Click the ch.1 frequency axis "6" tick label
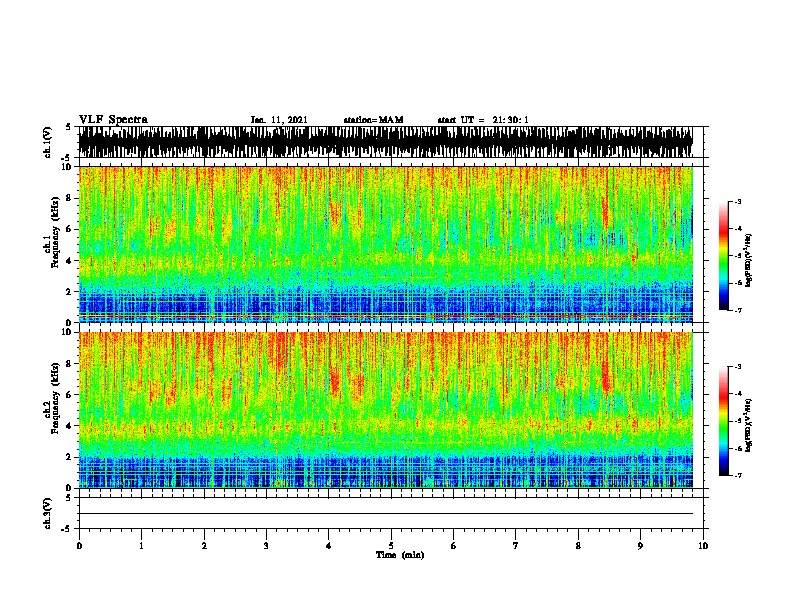This screenshot has height=612, width=792. [x=69, y=229]
